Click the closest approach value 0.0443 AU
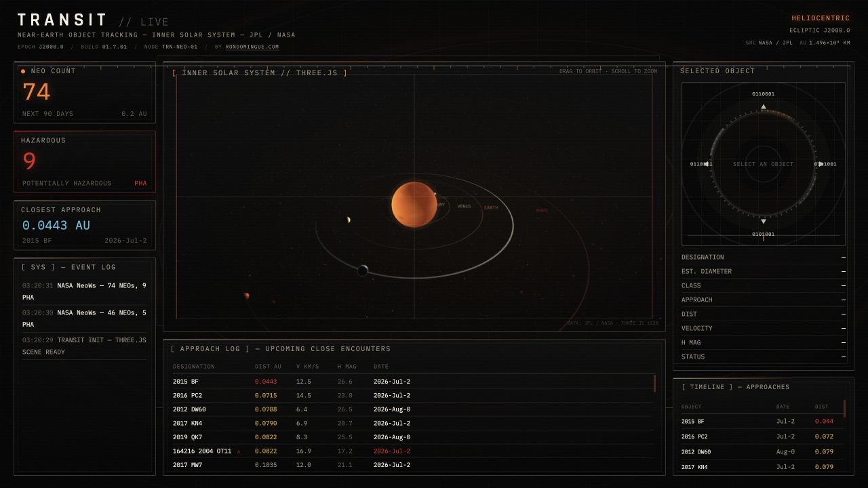The height and width of the screenshot is (488, 868). 56,225
